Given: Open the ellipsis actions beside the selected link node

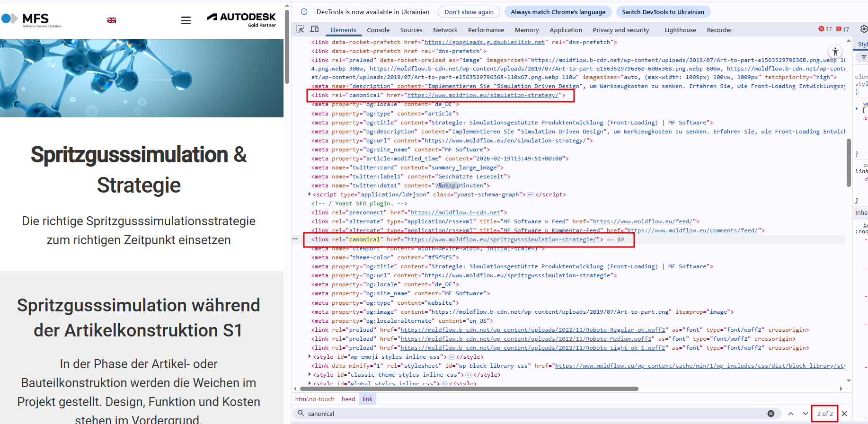Looking at the screenshot, I should tap(295, 239).
